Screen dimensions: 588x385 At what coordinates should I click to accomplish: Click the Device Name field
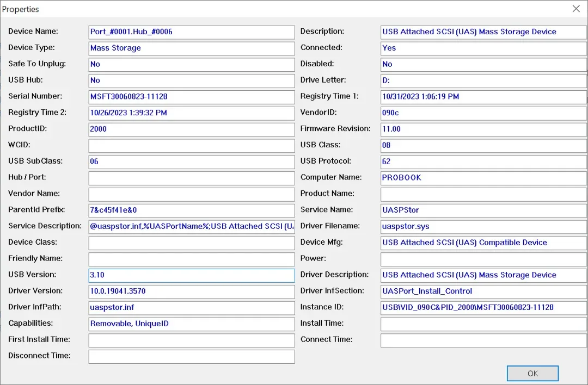click(x=191, y=32)
